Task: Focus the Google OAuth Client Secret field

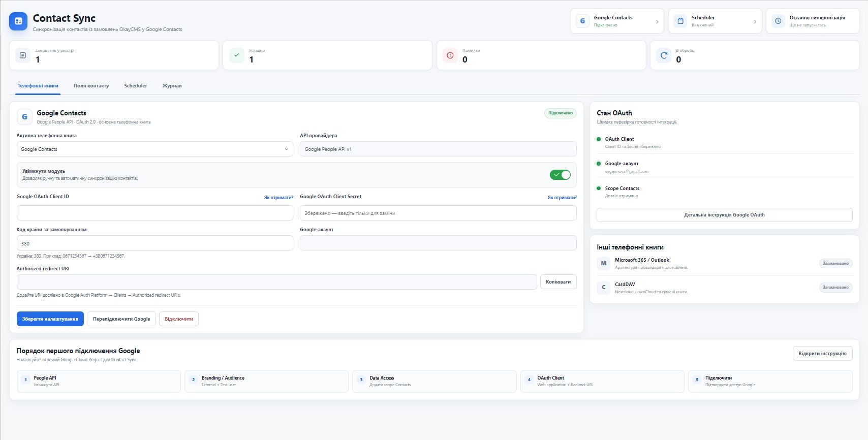Action: pos(438,213)
